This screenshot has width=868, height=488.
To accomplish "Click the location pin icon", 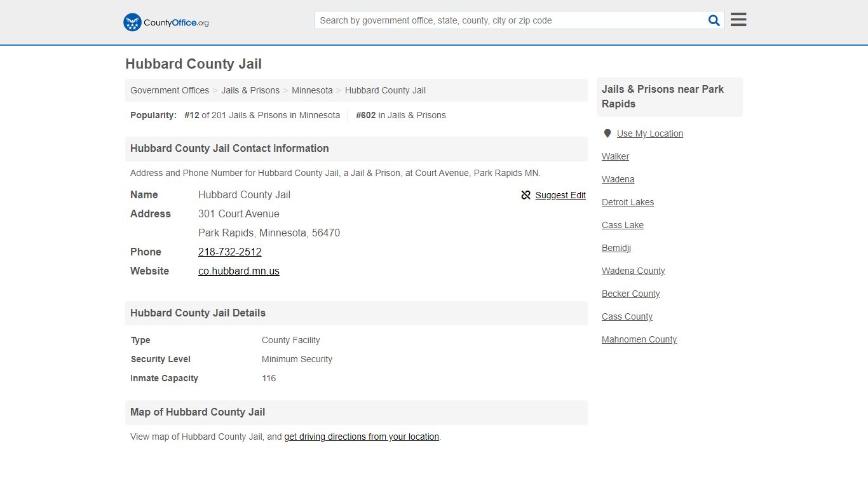I will (607, 133).
